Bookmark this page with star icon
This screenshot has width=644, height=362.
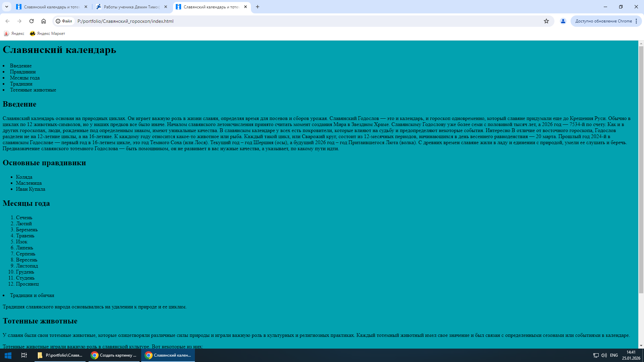tap(546, 21)
